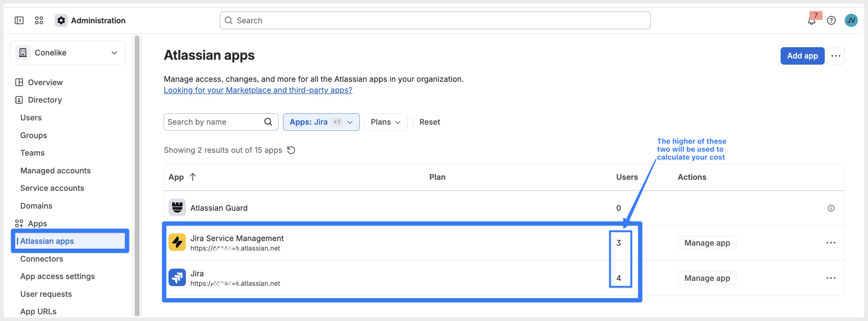Open Domains in the sidebar
868x321 pixels.
pos(36,206)
